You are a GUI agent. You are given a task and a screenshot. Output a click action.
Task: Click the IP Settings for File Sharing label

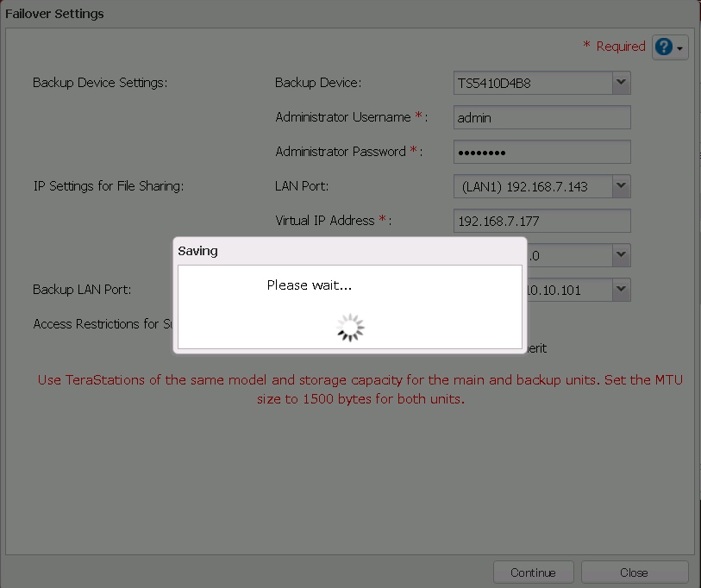tap(109, 186)
